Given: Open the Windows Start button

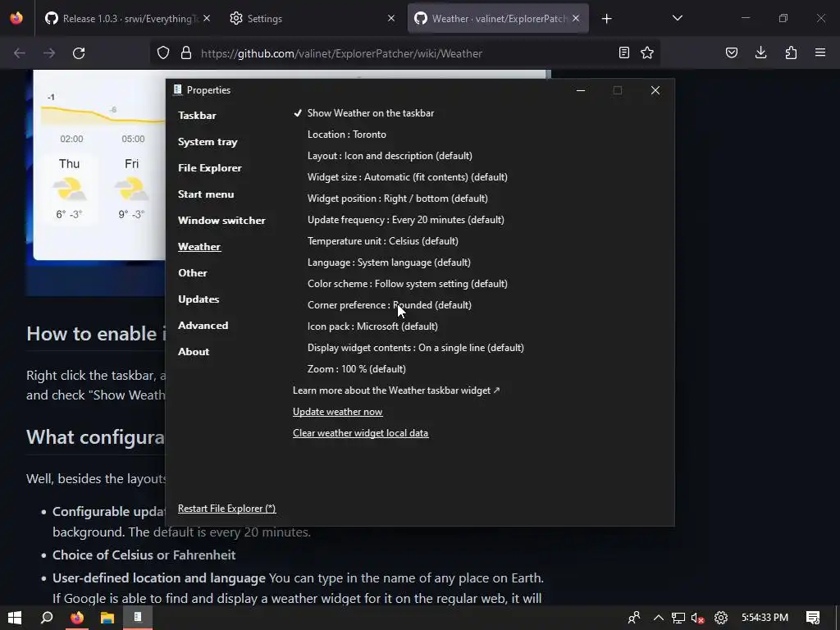Looking at the screenshot, I should pyautogui.click(x=15, y=618).
